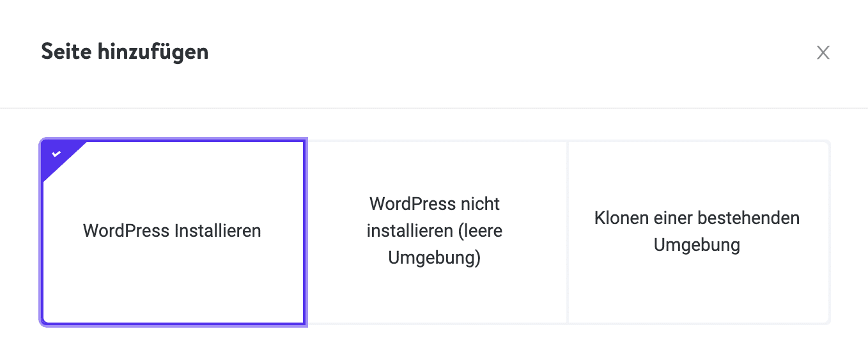Activate the highlighted WordPress Installieren tile
This screenshot has height=352, width=868.
point(173,192)
